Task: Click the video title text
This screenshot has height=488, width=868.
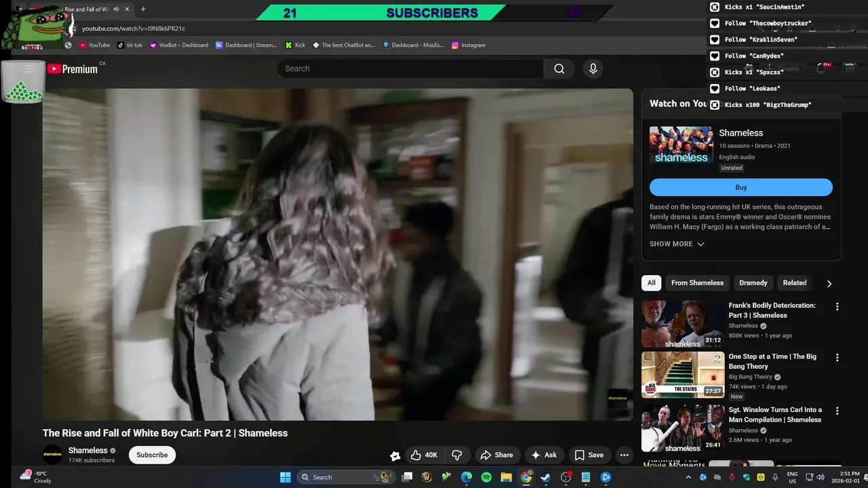Action: (x=165, y=433)
